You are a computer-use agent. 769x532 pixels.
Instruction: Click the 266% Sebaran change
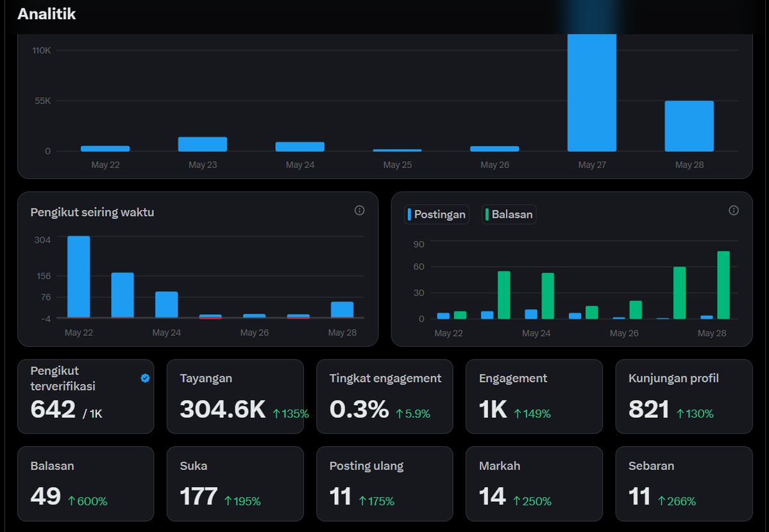pos(677,501)
